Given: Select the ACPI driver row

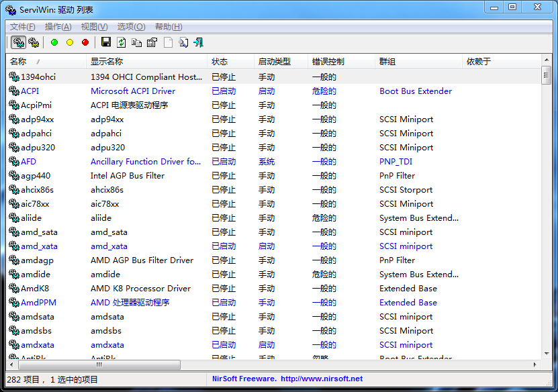Looking at the screenshot, I should point(30,91).
